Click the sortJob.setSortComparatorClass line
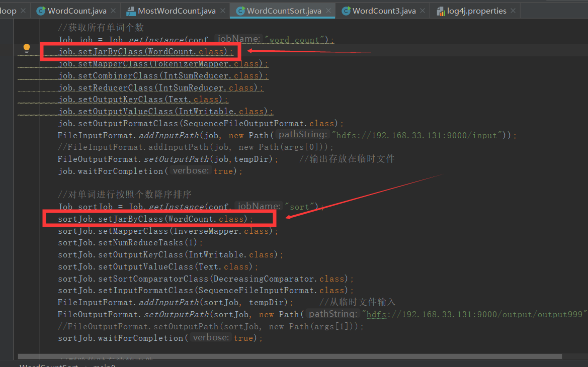Image resolution: width=588 pixels, height=367 pixels. point(206,279)
